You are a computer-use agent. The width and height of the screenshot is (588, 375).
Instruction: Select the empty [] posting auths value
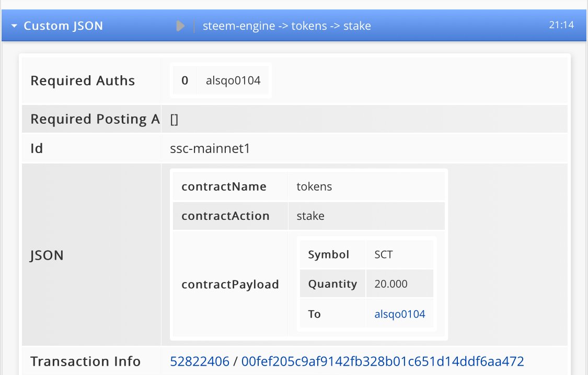tap(174, 120)
